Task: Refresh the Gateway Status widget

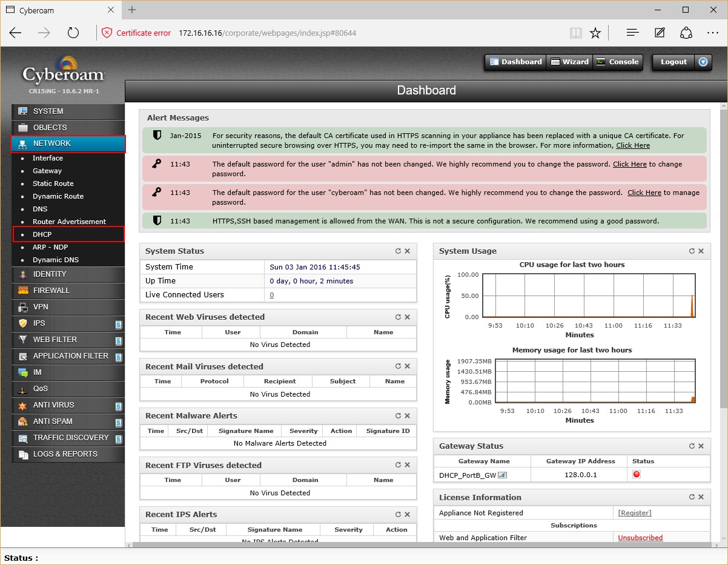Action: coord(692,446)
